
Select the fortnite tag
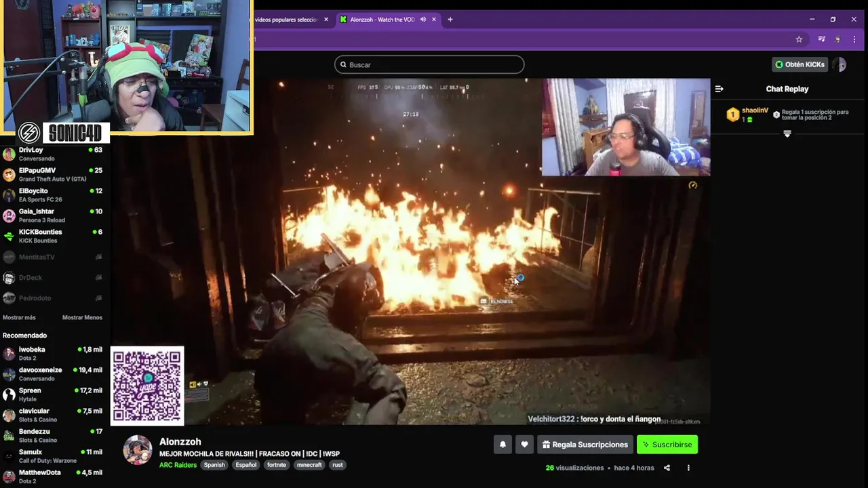click(x=276, y=465)
